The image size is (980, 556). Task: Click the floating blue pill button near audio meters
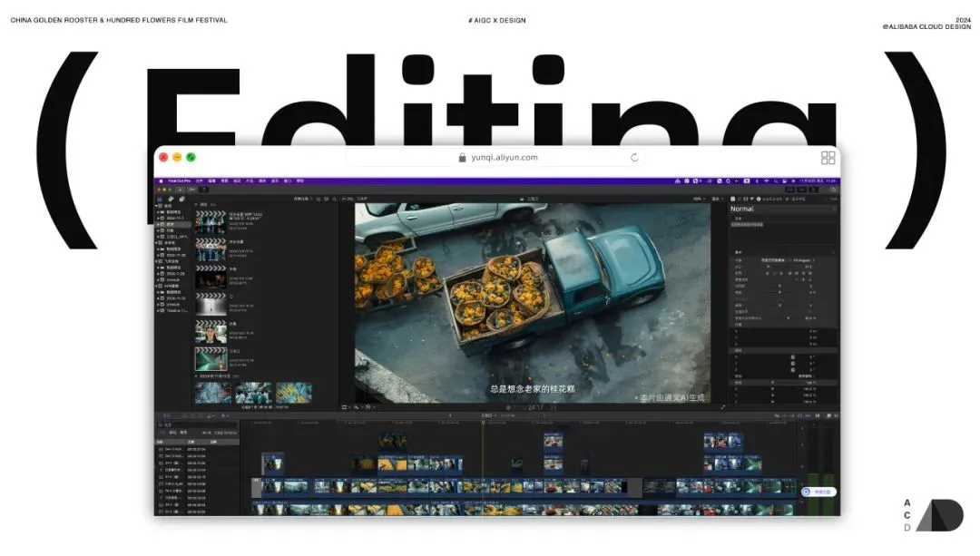point(818,493)
